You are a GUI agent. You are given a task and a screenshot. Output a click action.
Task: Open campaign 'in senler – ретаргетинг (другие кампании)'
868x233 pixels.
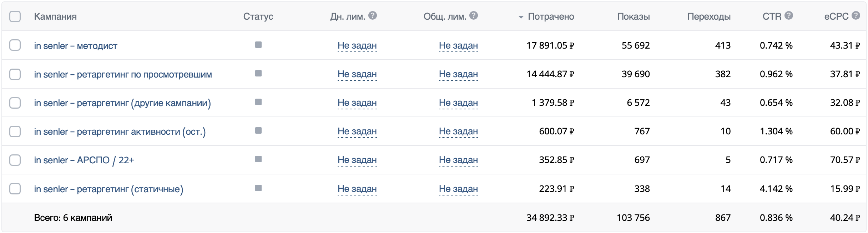(x=122, y=103)
